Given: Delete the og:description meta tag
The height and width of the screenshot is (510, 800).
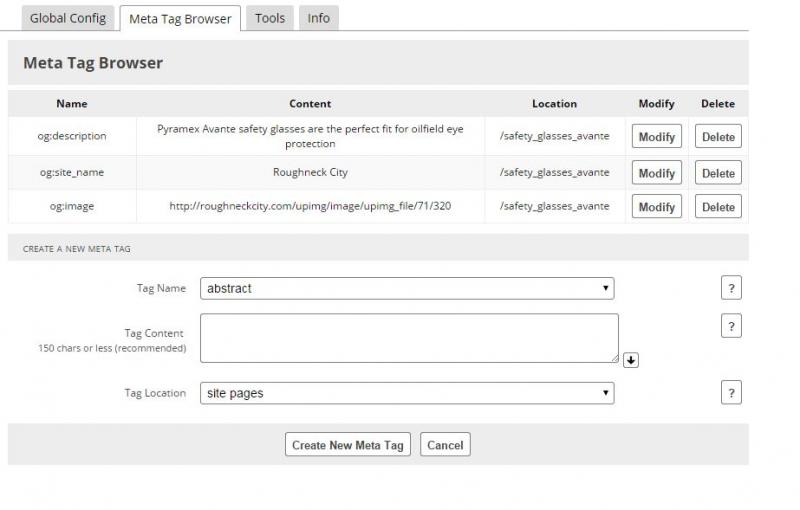Looking at the screenshot, I should [x=718, y=137].
